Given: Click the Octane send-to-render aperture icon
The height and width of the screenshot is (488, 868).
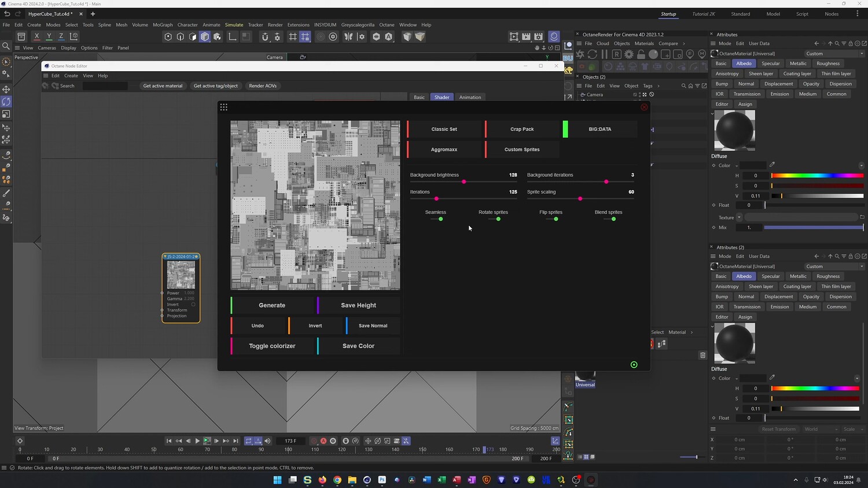Looking at the screenshot, I should click(580, 54).
